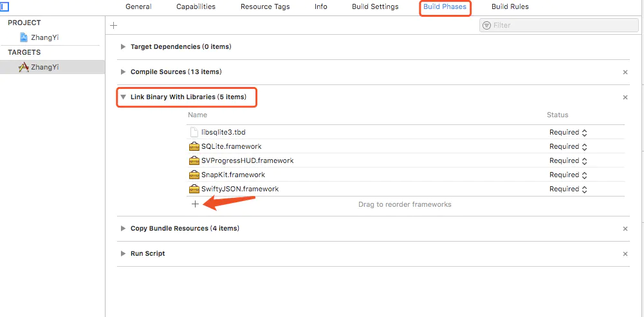The image size is (644, 317).
Task: Change libsqlite3.tbd Required status
Action: pos(568,132)
